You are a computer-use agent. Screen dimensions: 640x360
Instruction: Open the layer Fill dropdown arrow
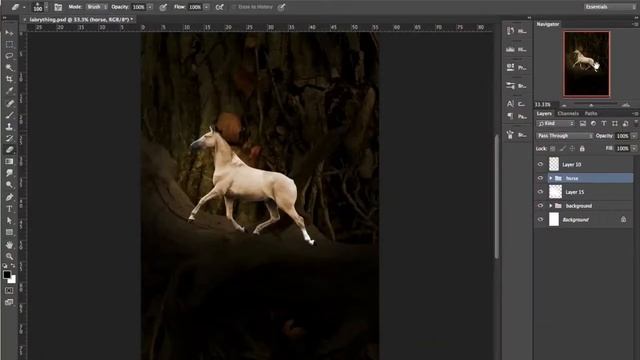[x=634, y=149]
